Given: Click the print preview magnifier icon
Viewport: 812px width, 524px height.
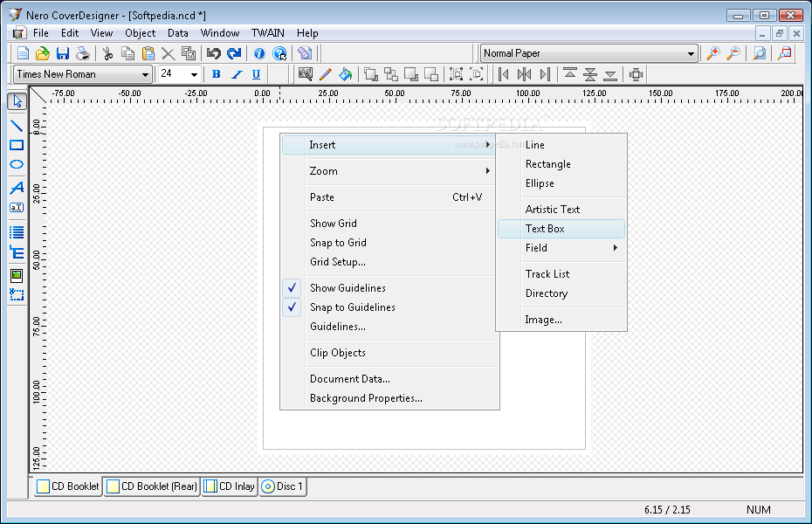Looking at the screenshot, I should pos(760,53).
